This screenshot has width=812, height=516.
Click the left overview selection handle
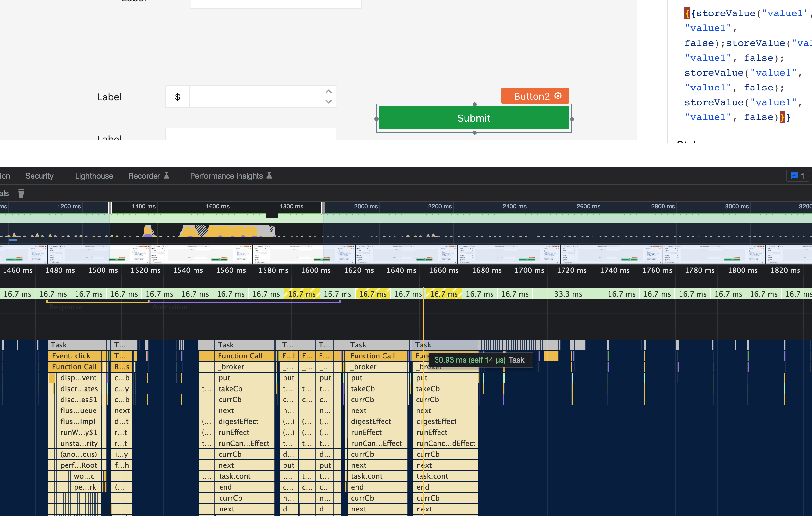(x=110, y=207)
